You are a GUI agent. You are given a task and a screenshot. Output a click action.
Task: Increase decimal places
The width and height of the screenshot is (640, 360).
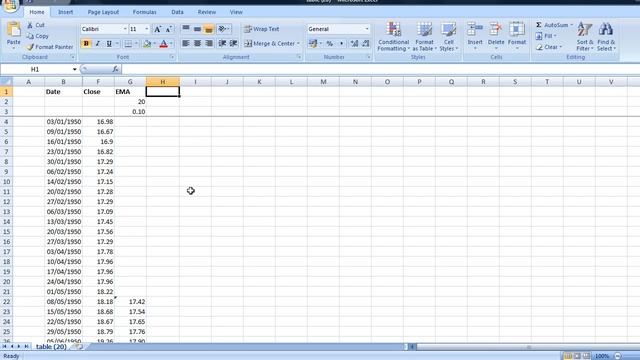(x=354, y=44)
